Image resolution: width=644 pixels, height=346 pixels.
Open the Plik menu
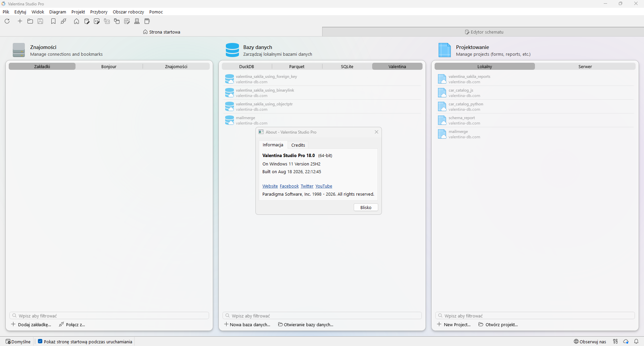click(6, 12)
